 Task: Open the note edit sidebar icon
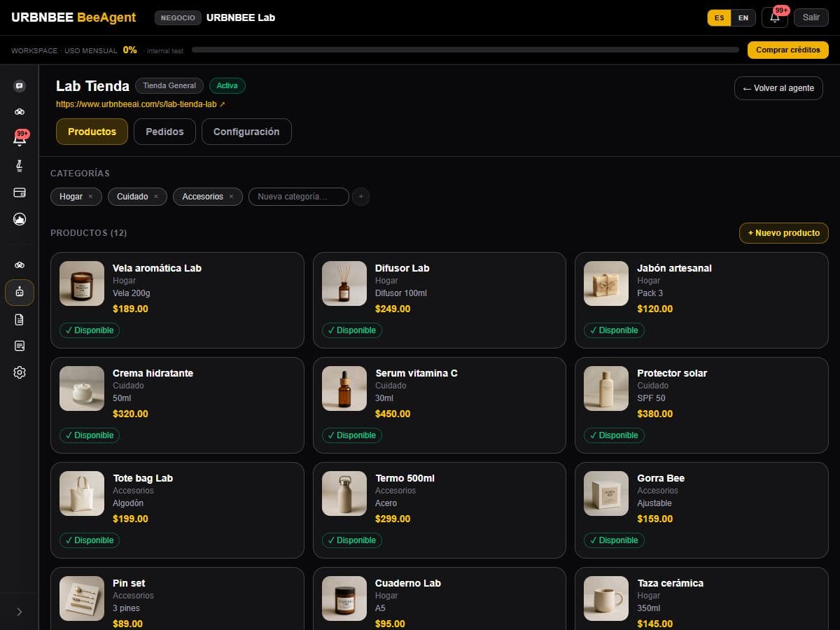point(20,346)
